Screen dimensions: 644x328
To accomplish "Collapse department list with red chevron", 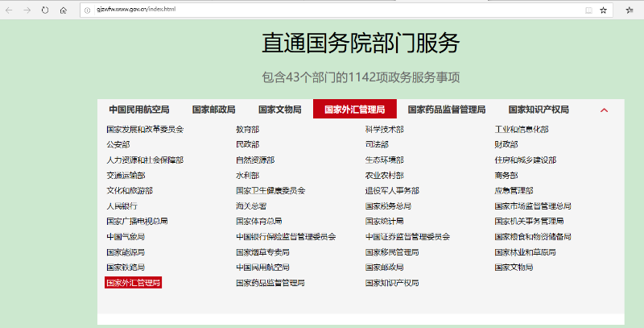I will tap(604, 110).
